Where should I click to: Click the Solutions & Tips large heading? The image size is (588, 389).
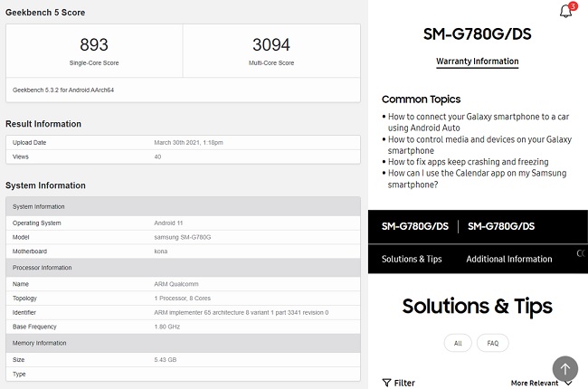(x=477, y=306)
